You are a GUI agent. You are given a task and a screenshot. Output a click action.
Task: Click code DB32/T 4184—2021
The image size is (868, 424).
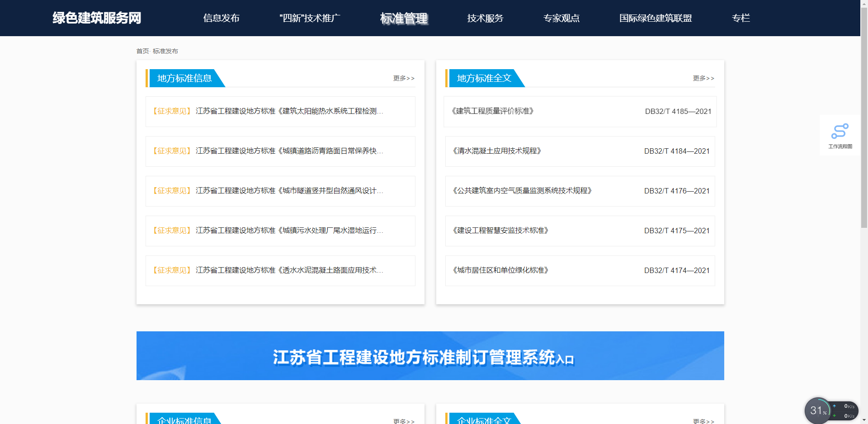pos(677,151)
